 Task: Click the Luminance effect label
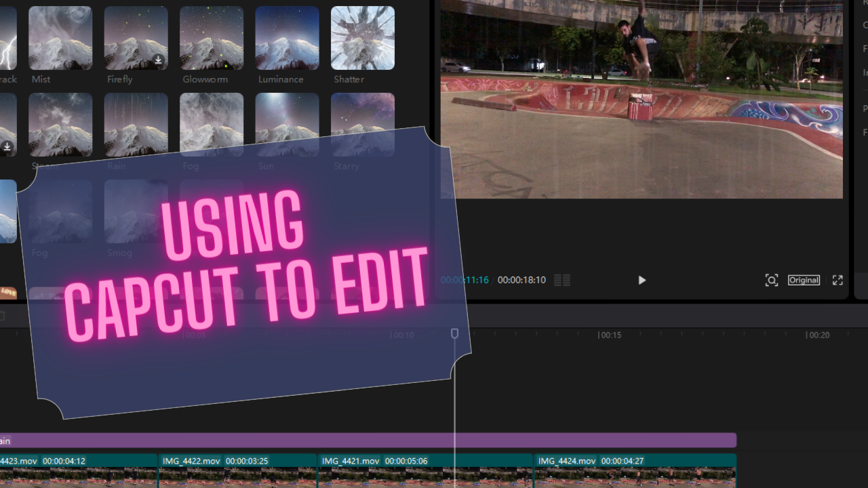(281, 79)
